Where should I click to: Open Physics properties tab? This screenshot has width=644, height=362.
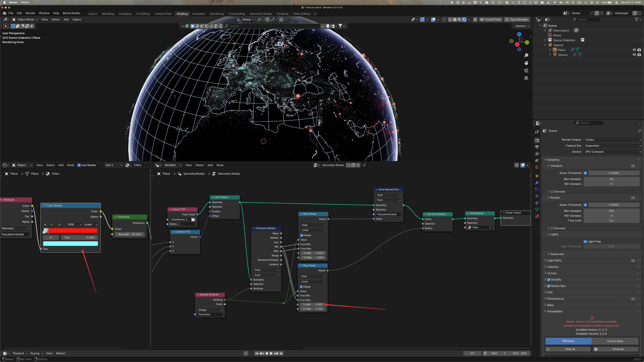[537, 196]
